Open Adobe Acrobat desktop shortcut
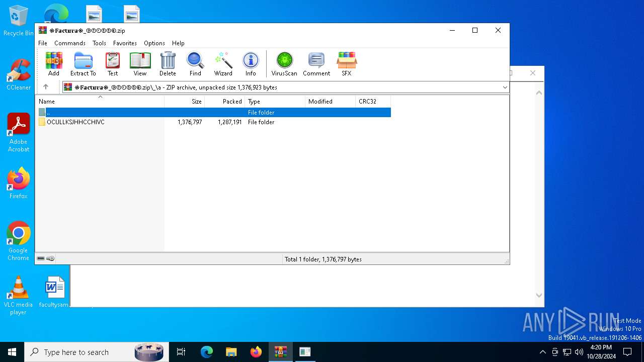The width and height of the screenshot is (644, 362). (x=19, y=132)
